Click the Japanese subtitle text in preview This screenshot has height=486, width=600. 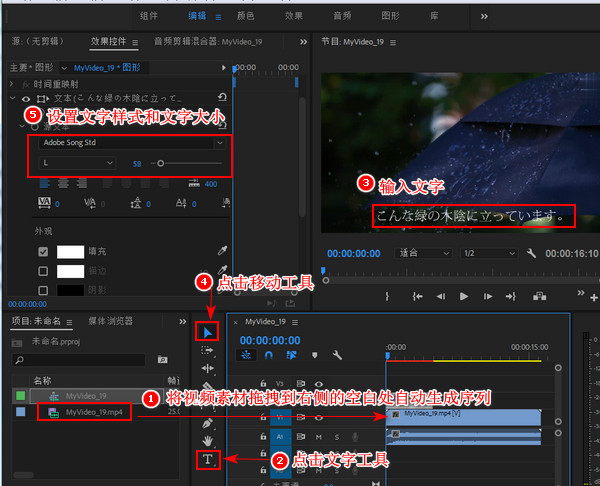tap(470, 216)
